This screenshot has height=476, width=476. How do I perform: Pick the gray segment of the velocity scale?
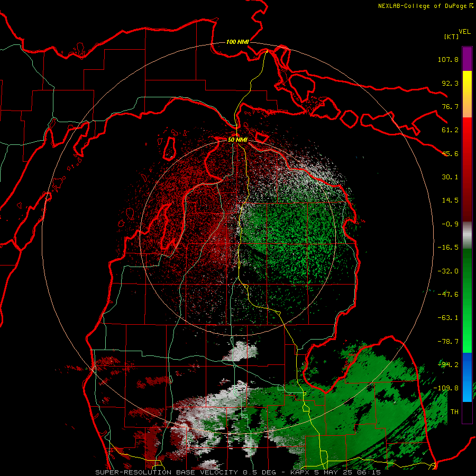click(467, 235)
